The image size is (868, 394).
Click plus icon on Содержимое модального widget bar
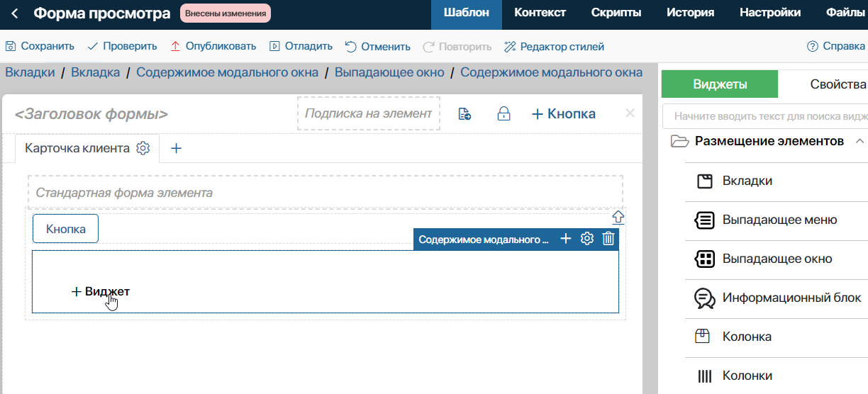pos(566,239)
